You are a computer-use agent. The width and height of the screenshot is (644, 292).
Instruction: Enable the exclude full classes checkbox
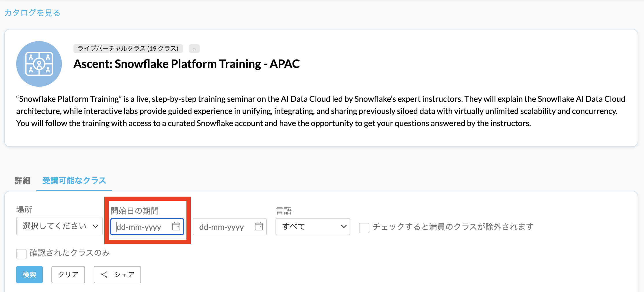(x=364, y=228)
